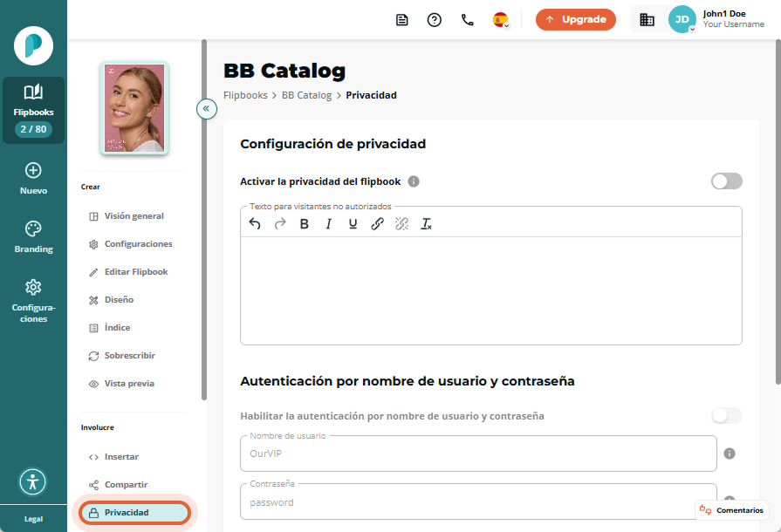Collapse the flipbook sidebar with double chevron
This screenshot has height=532, width=781.
pos(206,108)
